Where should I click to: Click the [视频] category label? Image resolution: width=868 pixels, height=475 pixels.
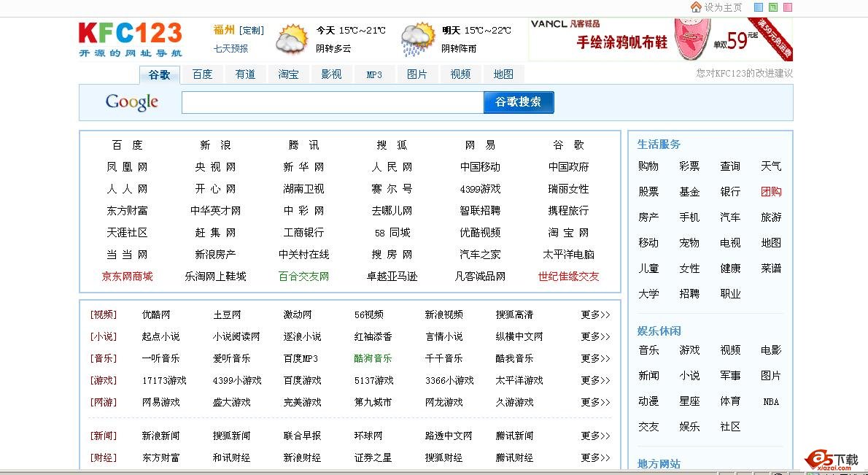104,314
